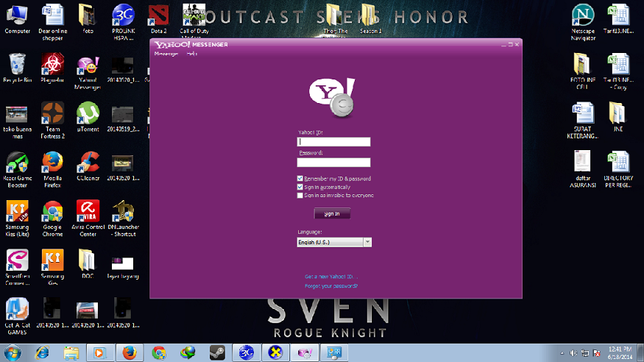Launch Samsung Kies (Lite) shortcut
The image size is (644, 362).
[x=17, y=219]
